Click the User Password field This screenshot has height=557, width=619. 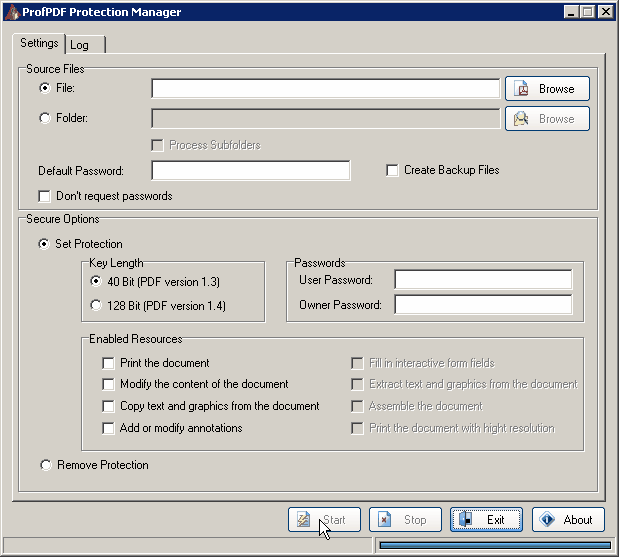(483, 280)
